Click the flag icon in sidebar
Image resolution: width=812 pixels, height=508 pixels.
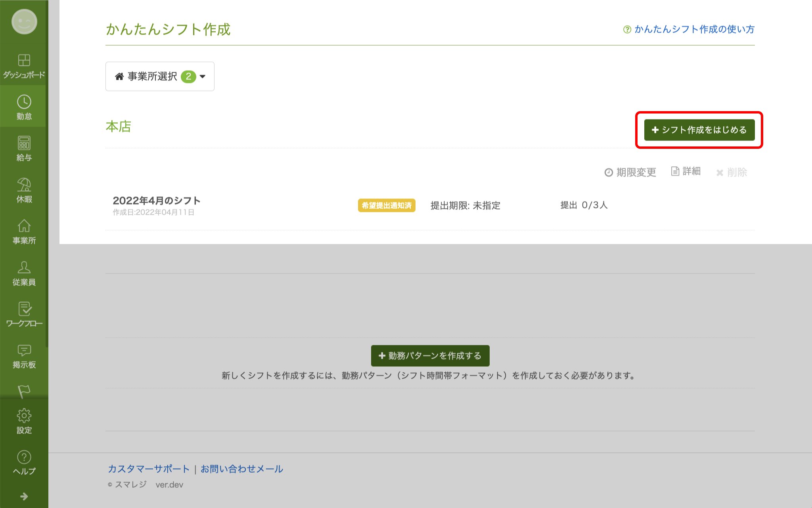[24, 391]
